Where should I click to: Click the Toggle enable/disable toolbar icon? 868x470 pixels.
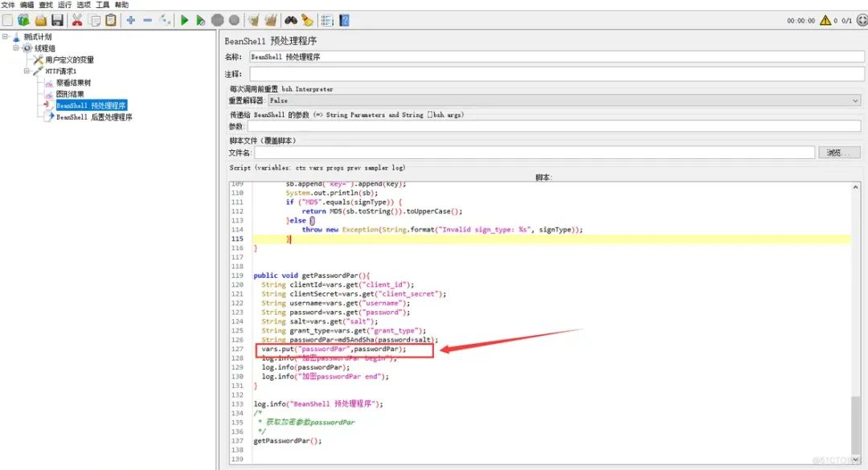tap(165, 20)
